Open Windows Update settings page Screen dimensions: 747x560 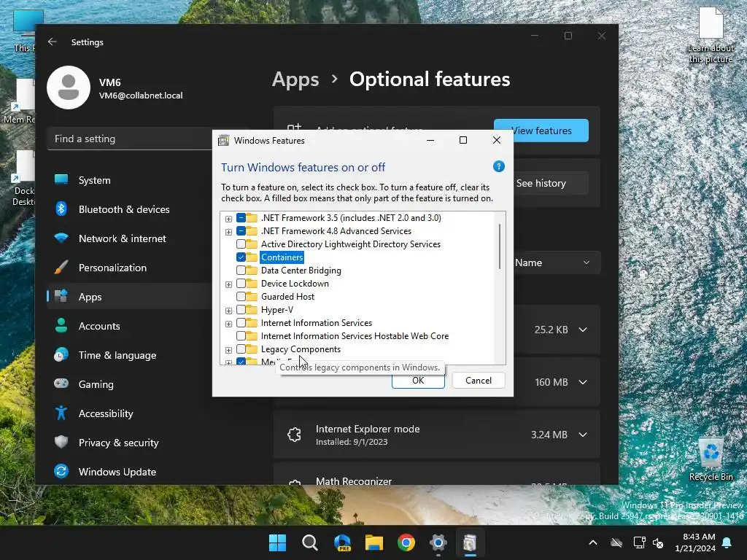point(129,472)
